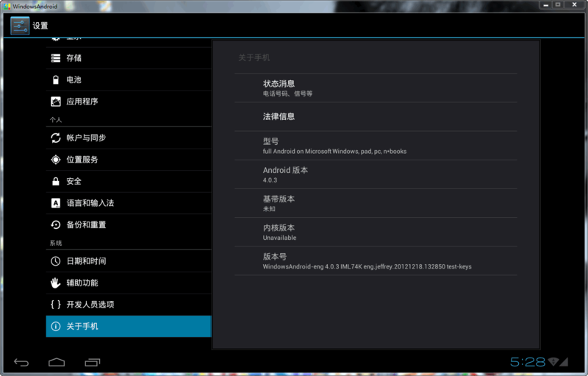Tap the Android 版本 4.0.3 entry

point(376,174)
